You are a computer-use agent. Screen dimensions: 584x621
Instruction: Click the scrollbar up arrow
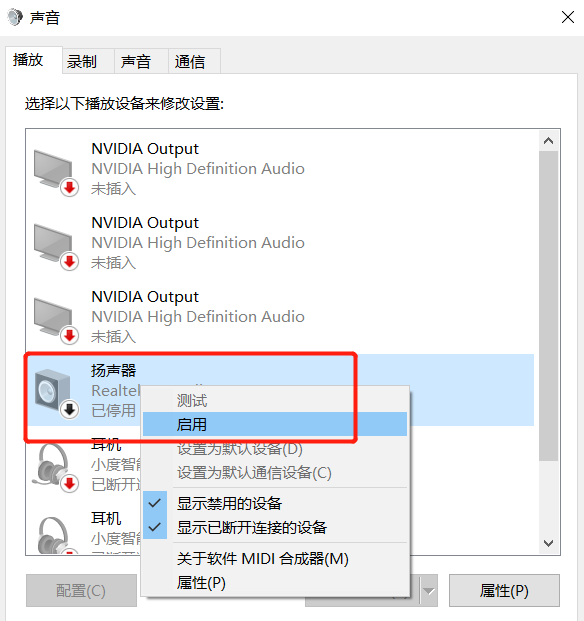coord(548,141)
